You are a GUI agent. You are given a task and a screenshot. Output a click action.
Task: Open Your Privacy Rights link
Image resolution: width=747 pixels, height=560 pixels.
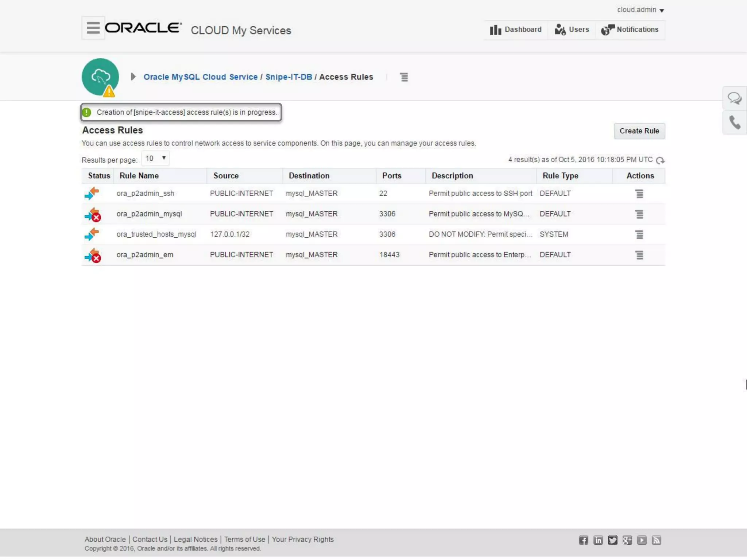303,539
